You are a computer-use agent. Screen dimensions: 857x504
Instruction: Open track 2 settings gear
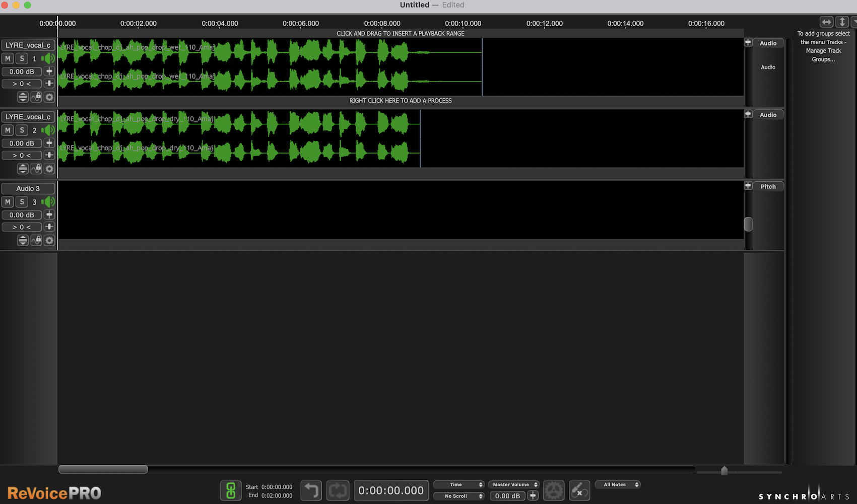[x=49, y=169]
